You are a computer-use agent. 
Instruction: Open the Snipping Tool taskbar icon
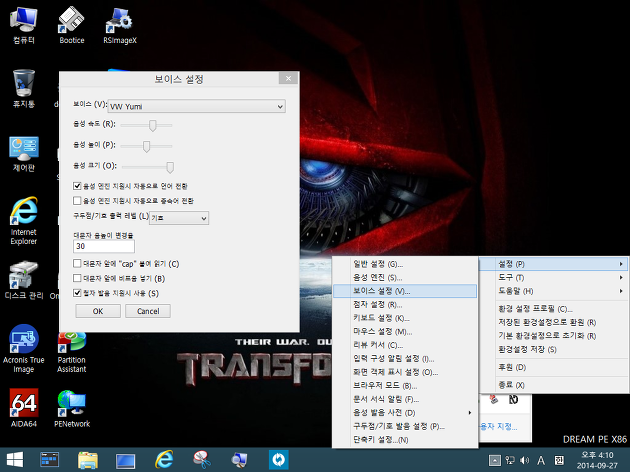[202, 460]
